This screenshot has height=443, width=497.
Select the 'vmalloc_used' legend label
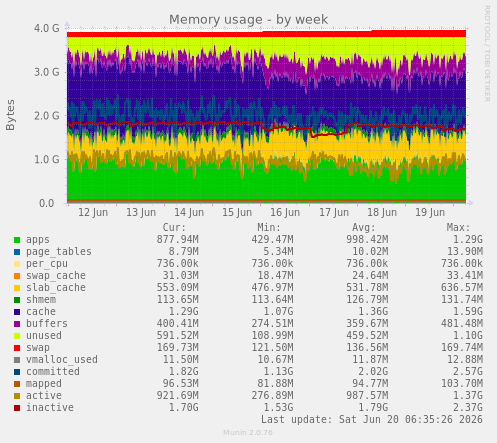coord(62,360)
